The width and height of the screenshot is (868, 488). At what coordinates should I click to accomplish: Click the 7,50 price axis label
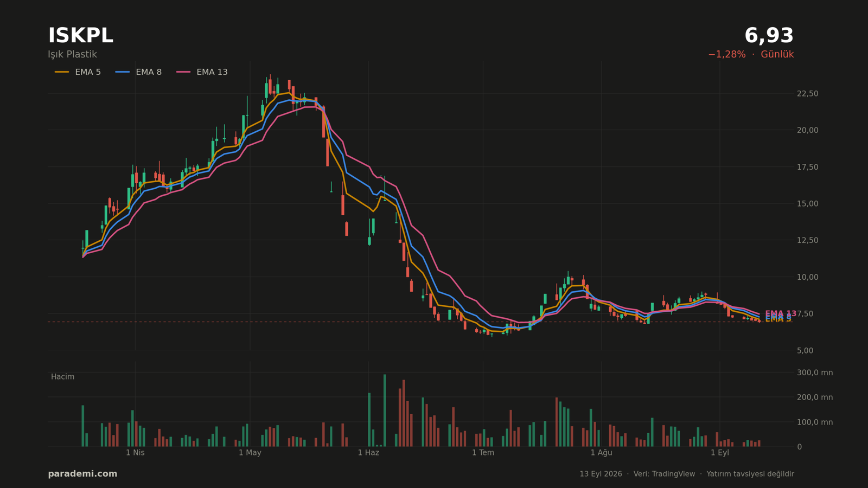(x=805, y=314)
